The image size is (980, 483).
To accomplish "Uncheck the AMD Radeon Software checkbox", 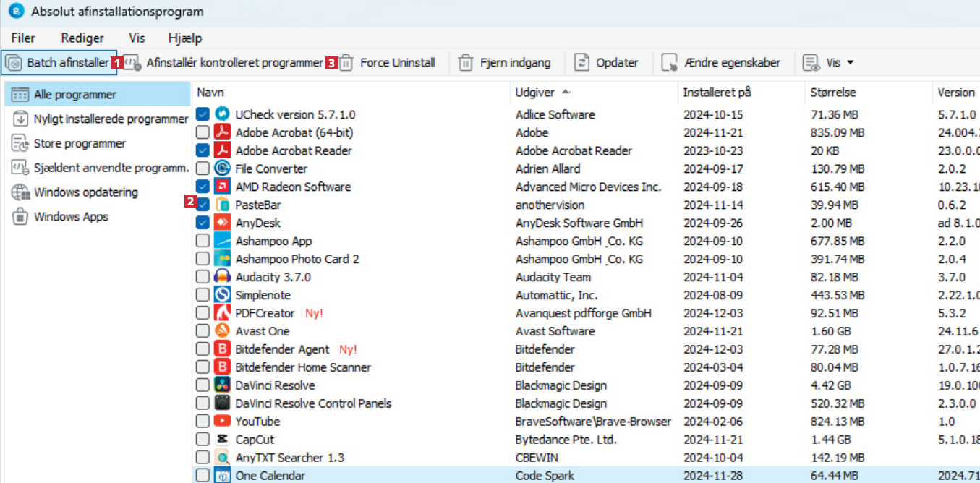I will click(203, 187).
